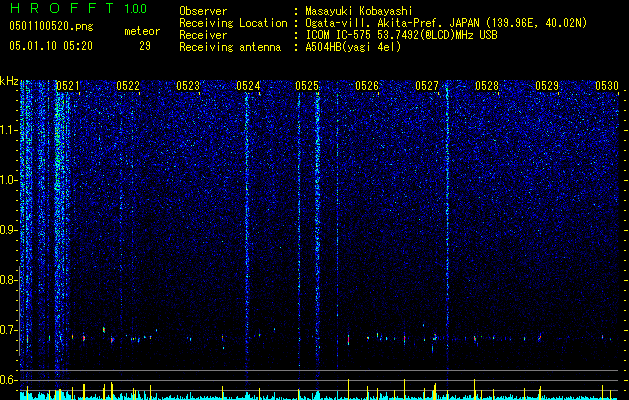Click the 'meteor' label

pyautogui.click(x=142, y=31)
